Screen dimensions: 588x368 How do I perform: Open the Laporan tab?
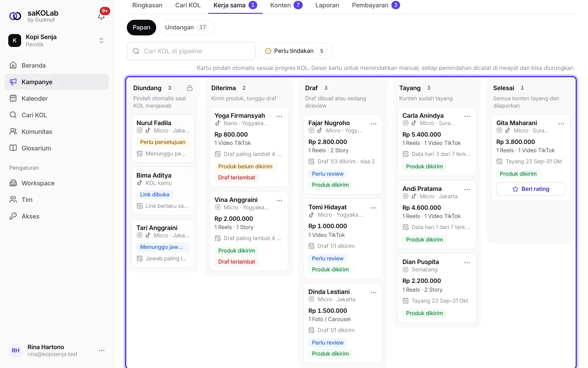tap(327, 6)
